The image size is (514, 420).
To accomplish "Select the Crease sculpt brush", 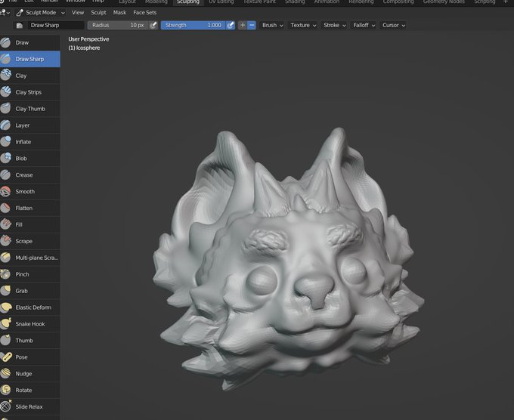I will click(x=29, y=175).
